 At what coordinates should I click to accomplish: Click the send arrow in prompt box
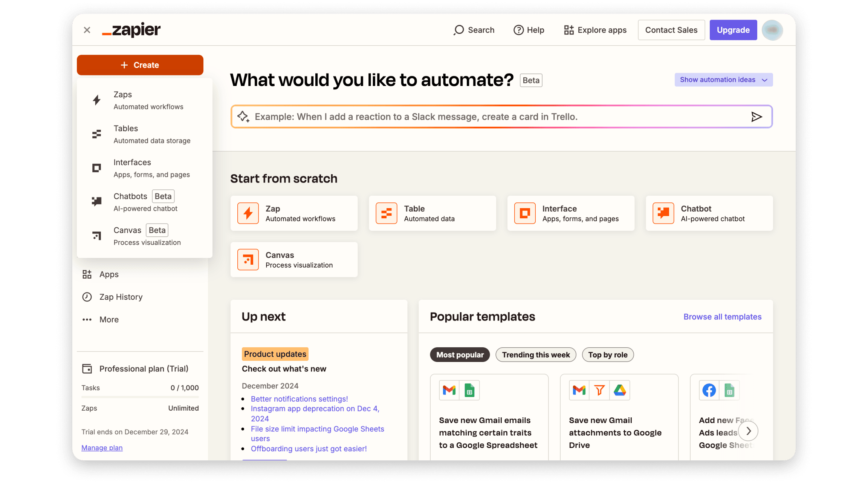coord(756,117)
